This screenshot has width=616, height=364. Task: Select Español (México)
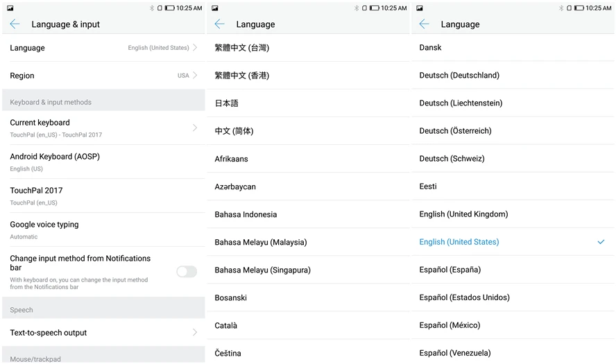(513, 325)
